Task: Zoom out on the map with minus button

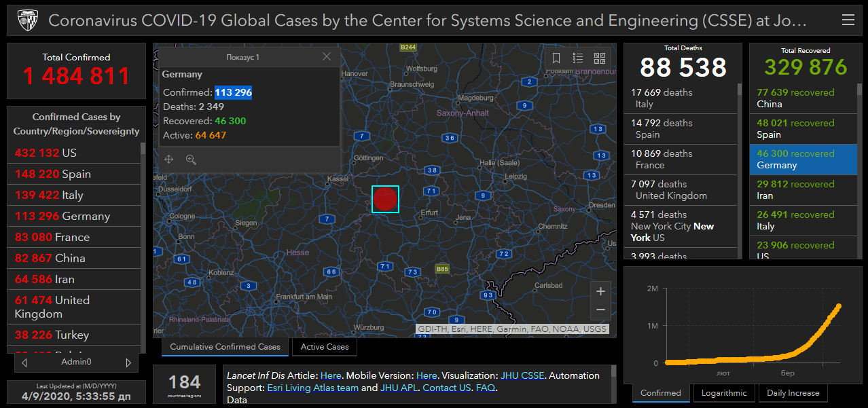Action: (600, 310)
